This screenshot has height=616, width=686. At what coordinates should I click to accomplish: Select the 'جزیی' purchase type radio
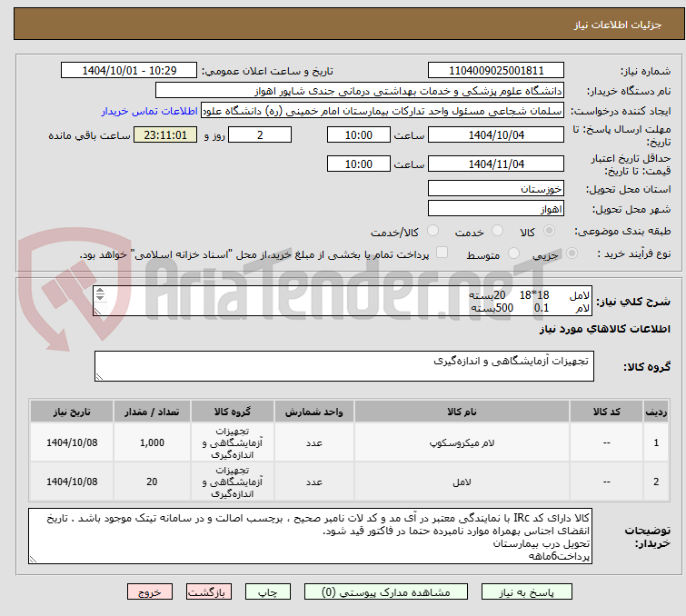tap(572, 253)
